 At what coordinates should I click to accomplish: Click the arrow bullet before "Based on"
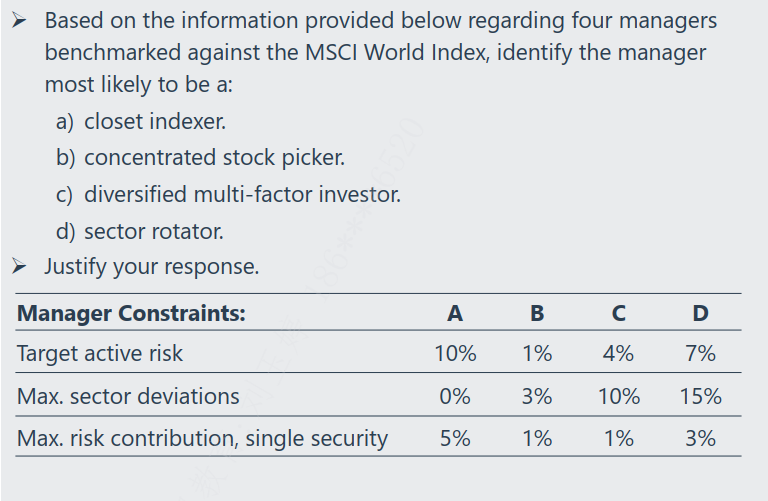click(x=21, y=20)
